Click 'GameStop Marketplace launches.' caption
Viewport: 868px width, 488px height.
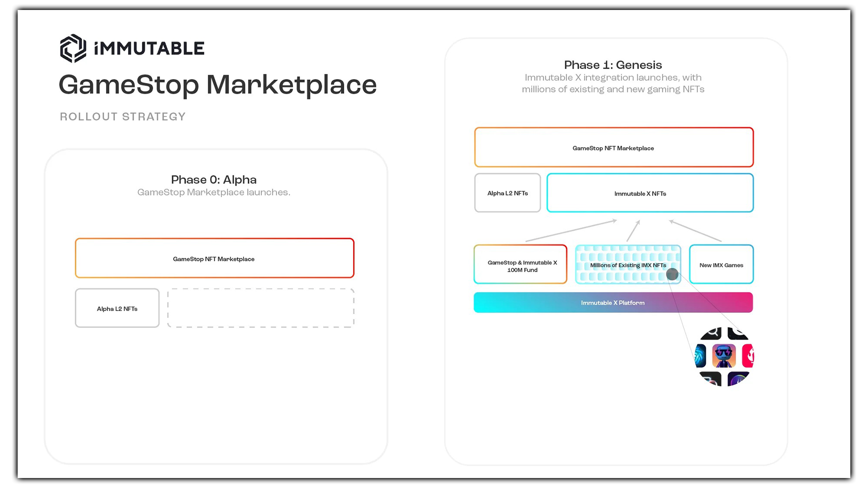[x=214, y=193]
